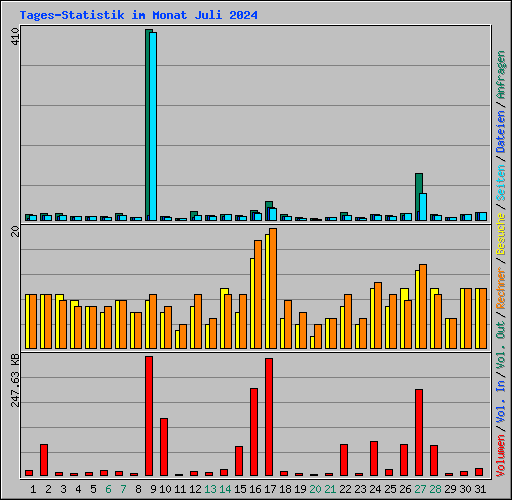The height and width of the screenshot is (500, 512).
Task: Select the day 27 axis label
Action: (420, 489)
